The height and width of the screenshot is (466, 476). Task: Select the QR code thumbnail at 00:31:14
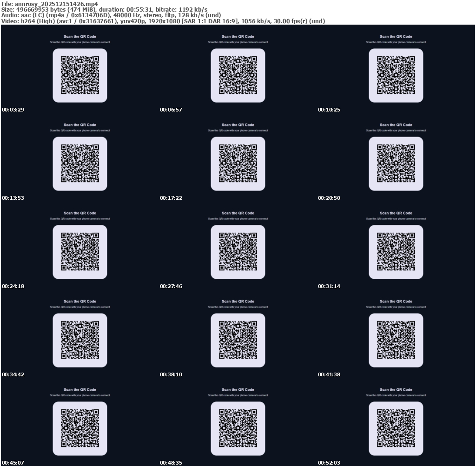pyautogui.click(x=396, y=252)
